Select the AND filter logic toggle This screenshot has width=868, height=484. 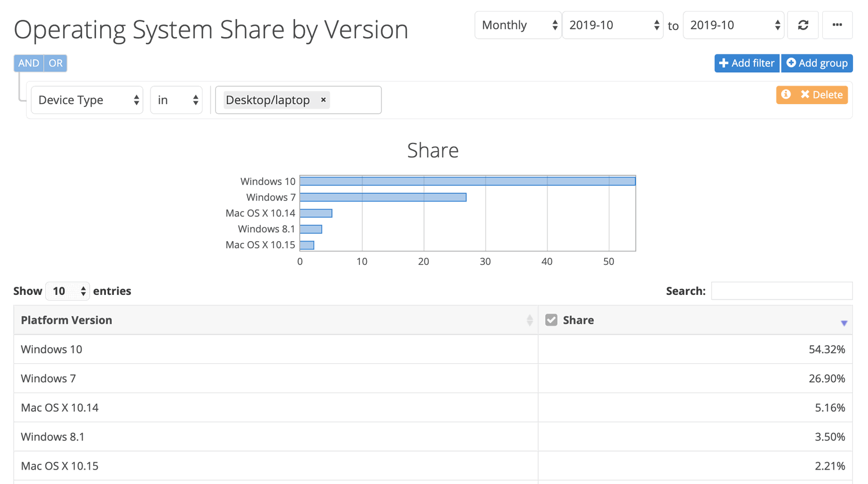coord(28,63)
